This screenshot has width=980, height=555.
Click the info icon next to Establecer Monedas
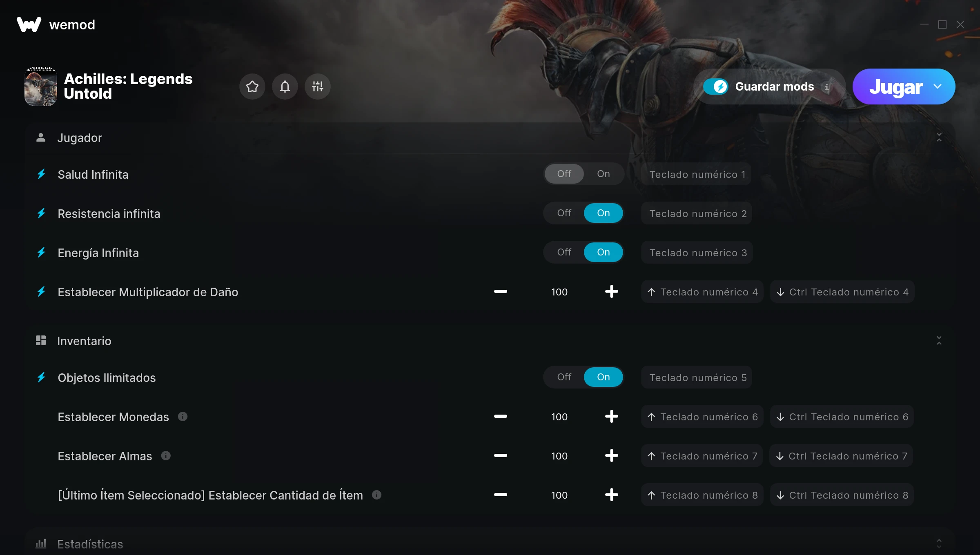click(x=183, y=416)
